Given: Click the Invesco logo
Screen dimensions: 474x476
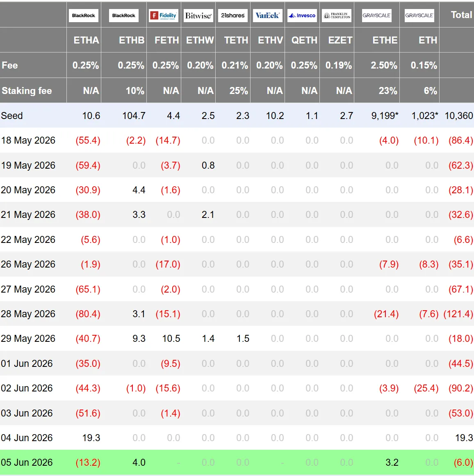Looking at the screenshot, I should pyautogui.click(x=302, y=16).
